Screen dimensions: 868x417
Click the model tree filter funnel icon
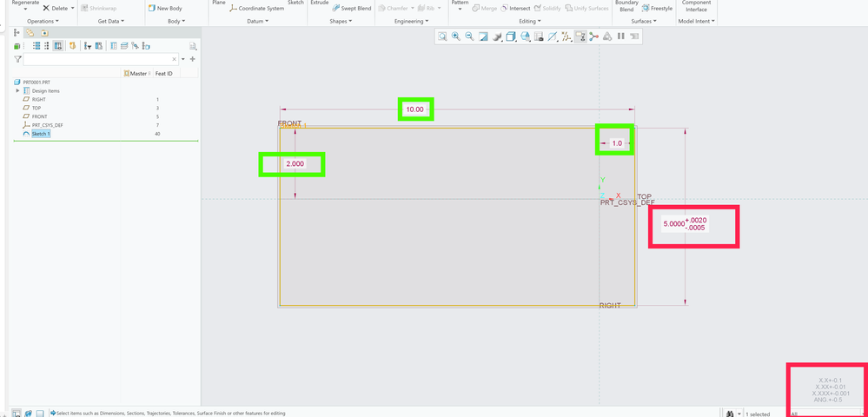(18, 59)
